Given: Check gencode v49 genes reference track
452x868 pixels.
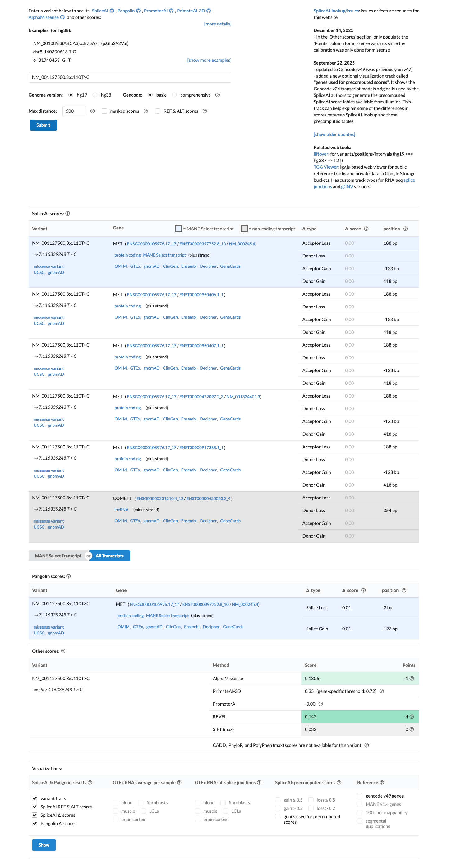Looking at the screenshot, I should point(360,796).
